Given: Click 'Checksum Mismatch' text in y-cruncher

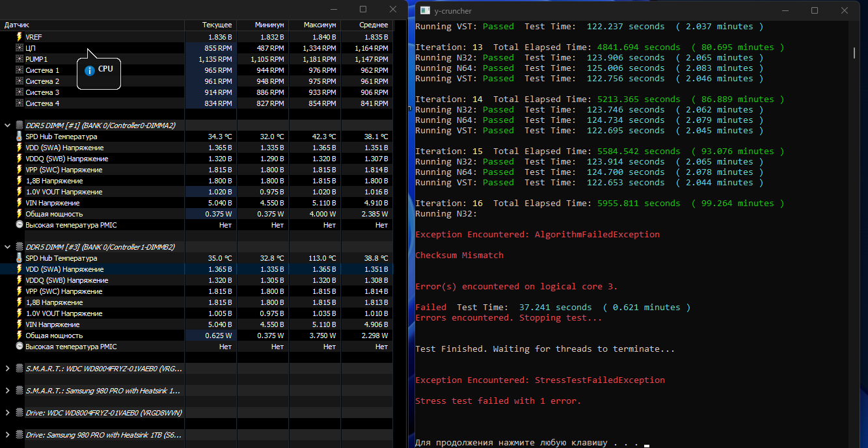Looking at the screenshot, I should 459,256.
